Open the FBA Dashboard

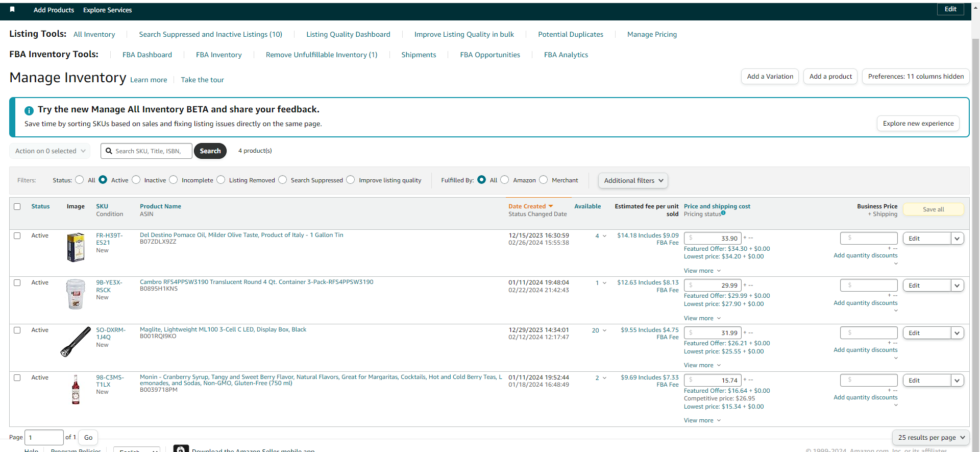point(147,55)
